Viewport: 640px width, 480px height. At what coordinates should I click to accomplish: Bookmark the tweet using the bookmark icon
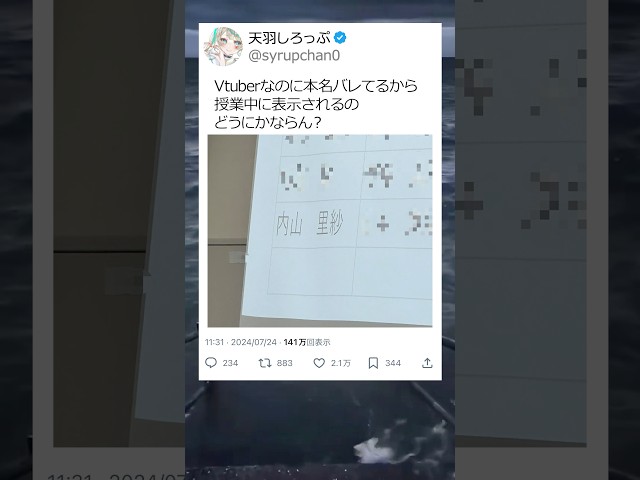click(373, 363)
